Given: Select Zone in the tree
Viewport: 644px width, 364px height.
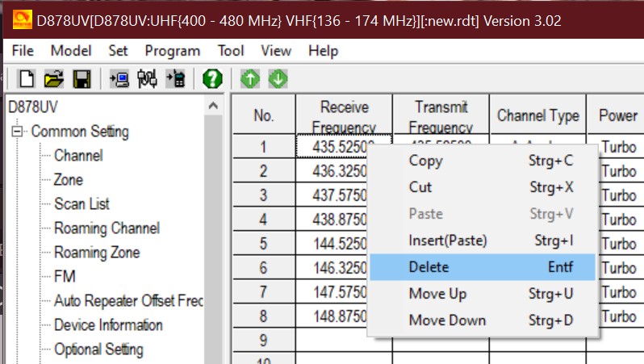Looking at the screenshot, I should point(69,180).
